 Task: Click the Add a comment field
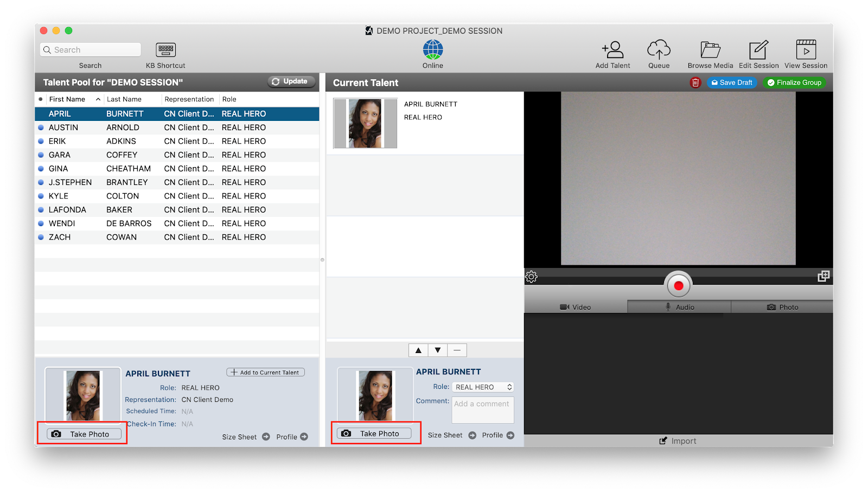pos(482,409)
